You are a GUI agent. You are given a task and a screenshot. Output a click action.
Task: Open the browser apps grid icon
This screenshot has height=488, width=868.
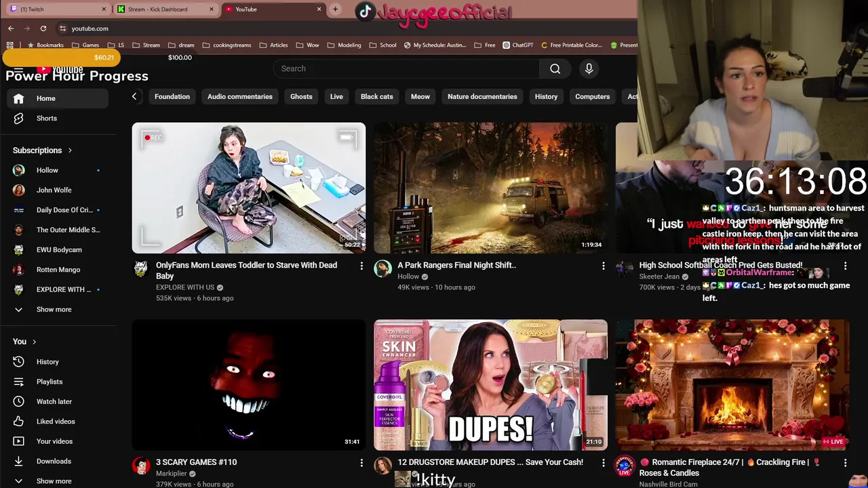click(9, 45)
